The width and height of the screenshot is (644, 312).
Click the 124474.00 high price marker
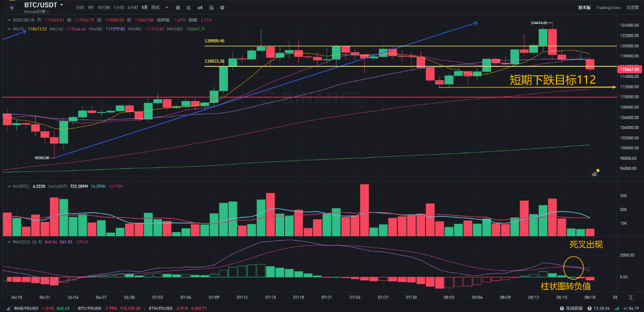tap(539, 23)
